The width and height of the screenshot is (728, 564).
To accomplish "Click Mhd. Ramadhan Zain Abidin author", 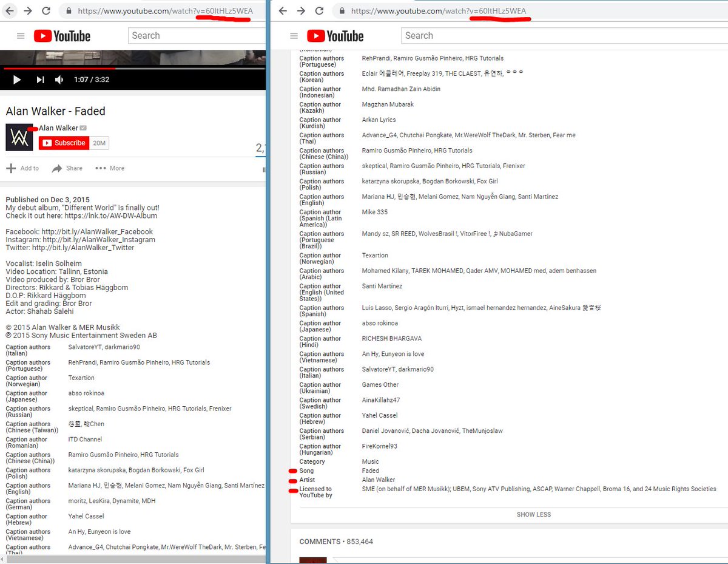I will point(401,89).
